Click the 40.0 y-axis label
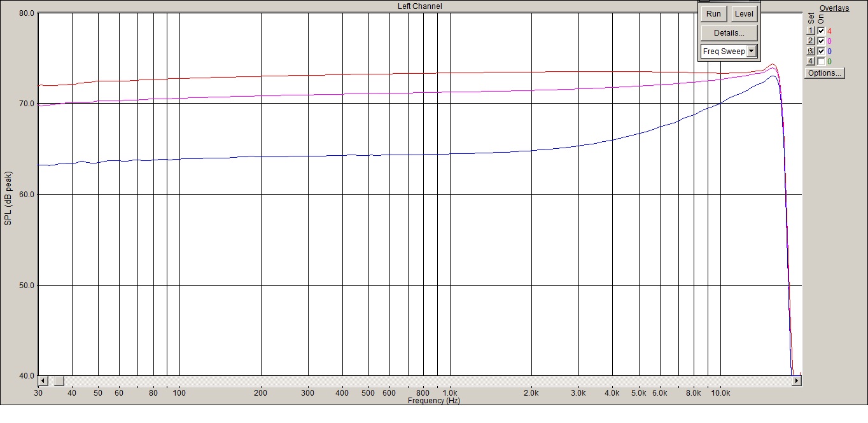The height and width of the screenshot is (423, 868). [26, 376]
